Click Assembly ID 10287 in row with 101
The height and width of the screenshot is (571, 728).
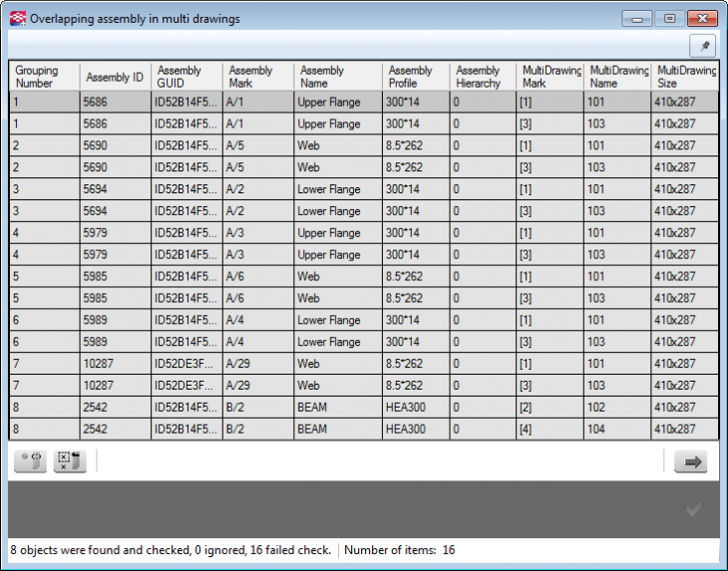click(116, 364)
